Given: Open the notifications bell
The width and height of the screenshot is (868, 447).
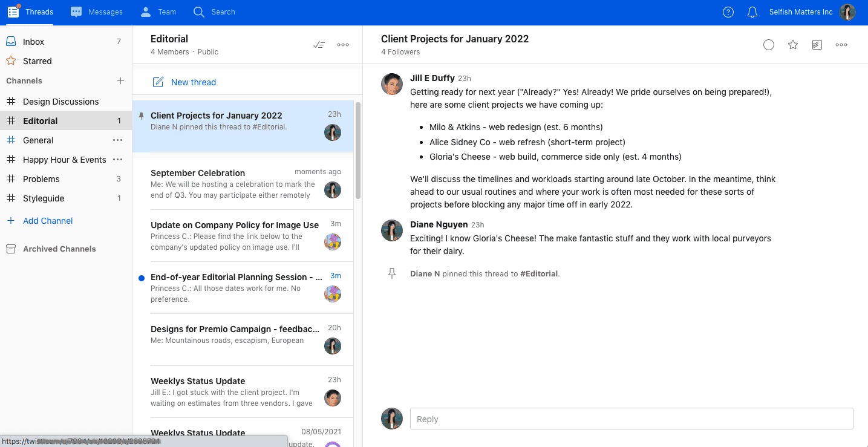Looking at the screenshot, I should (x=752, y=12).
